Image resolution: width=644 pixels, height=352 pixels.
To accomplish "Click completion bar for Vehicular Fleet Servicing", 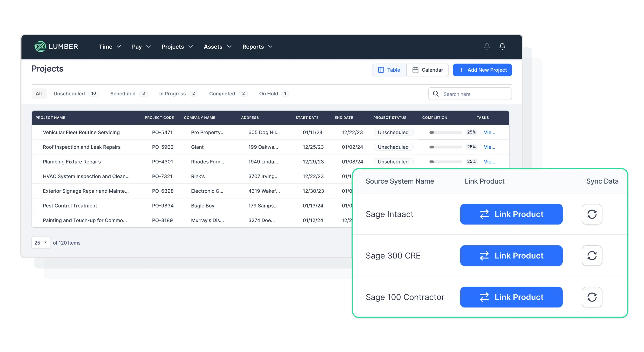I will pos(445,132).
